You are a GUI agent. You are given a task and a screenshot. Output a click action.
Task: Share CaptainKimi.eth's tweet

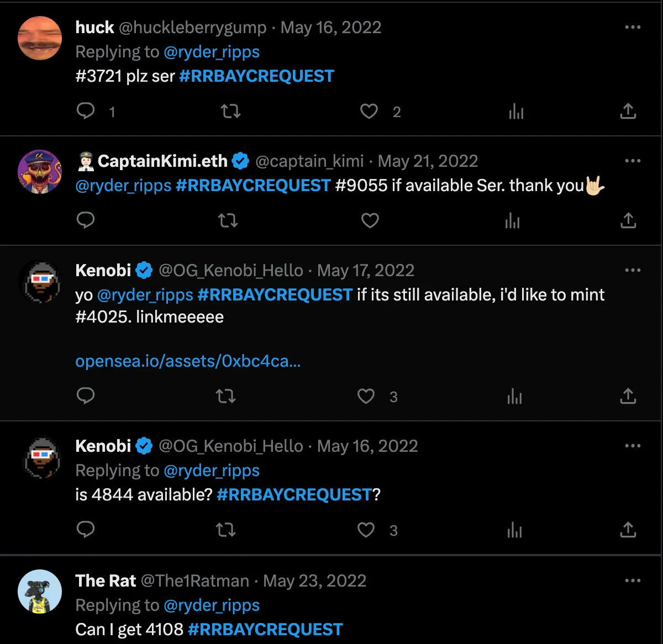(x=628, y=221)
